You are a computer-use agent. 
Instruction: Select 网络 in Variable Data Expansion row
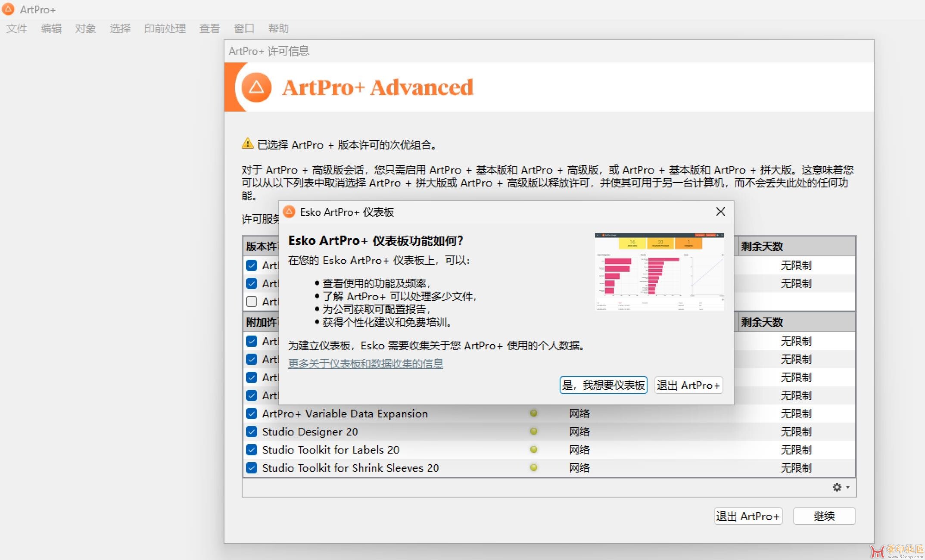click(579, 414)
